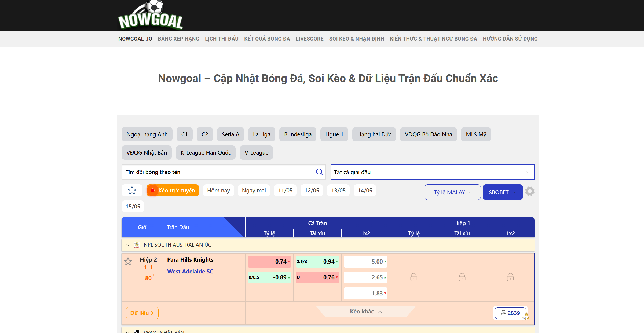Open HƯỚNG DẪN SỬ DỤNG menu item

coord(510,39)
